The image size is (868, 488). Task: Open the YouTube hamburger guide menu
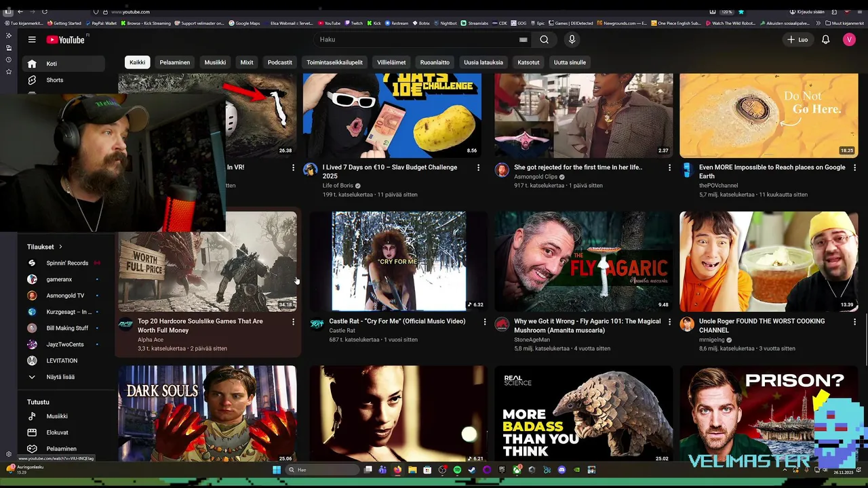[x=32, y=39]
